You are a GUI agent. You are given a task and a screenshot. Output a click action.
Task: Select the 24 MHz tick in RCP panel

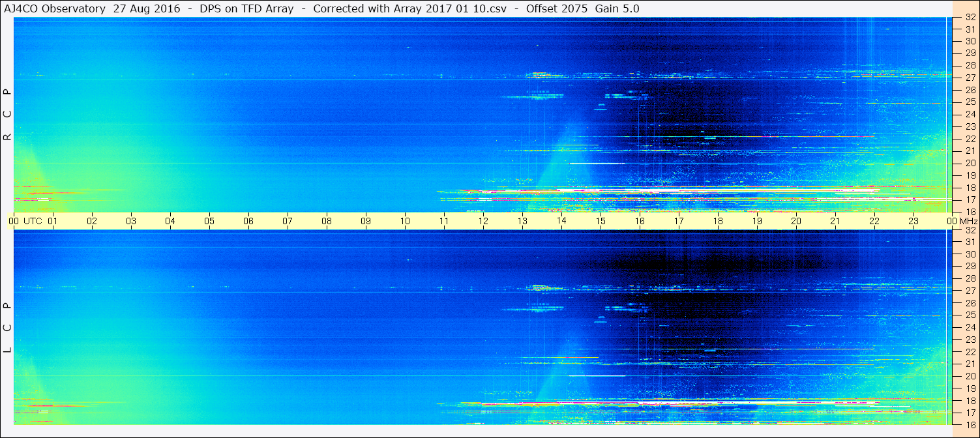pyautogui.click(x=970, y=115)
